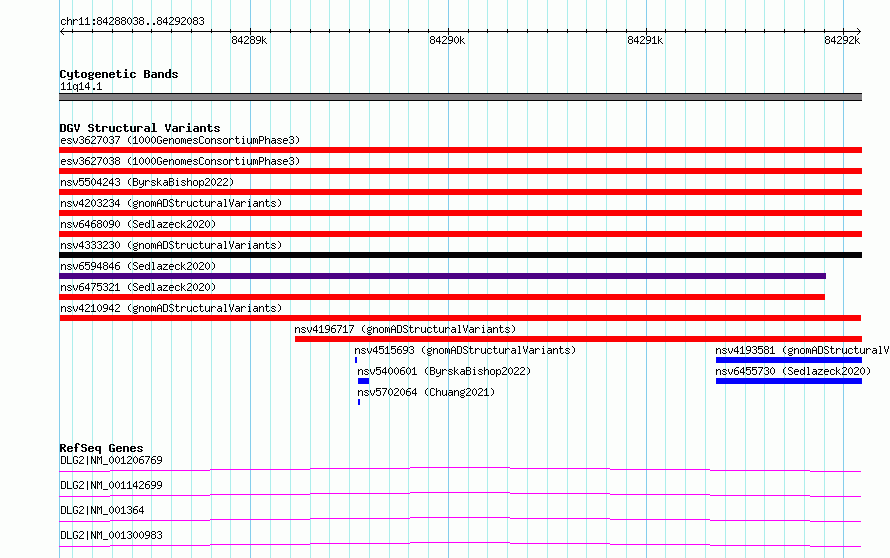Select the red bar under nsv6475321
The image size is (890, 558).
pos(442,297)
